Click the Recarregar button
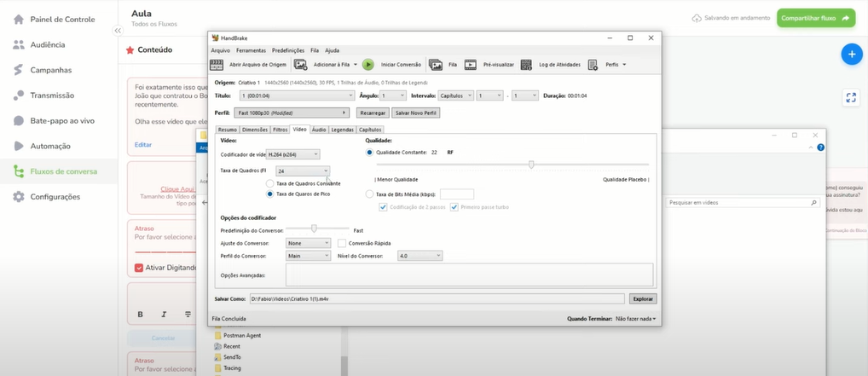 [x=372, y=113]
